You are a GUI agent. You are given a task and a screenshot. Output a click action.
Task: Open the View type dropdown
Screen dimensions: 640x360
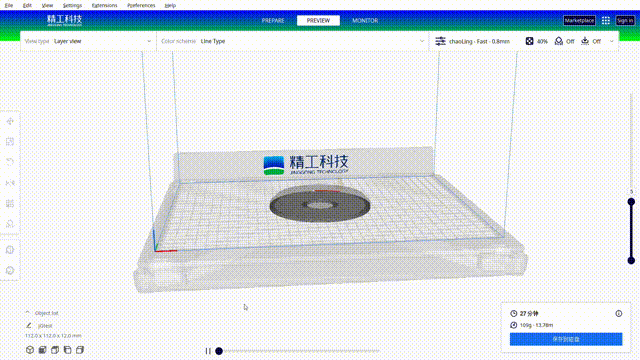click(x=88, y=41)
